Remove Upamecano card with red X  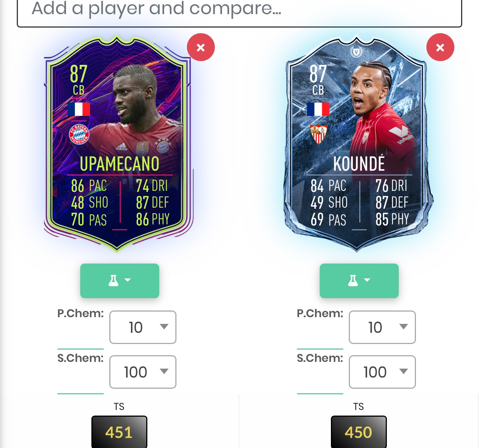click(x=201, y=47)
